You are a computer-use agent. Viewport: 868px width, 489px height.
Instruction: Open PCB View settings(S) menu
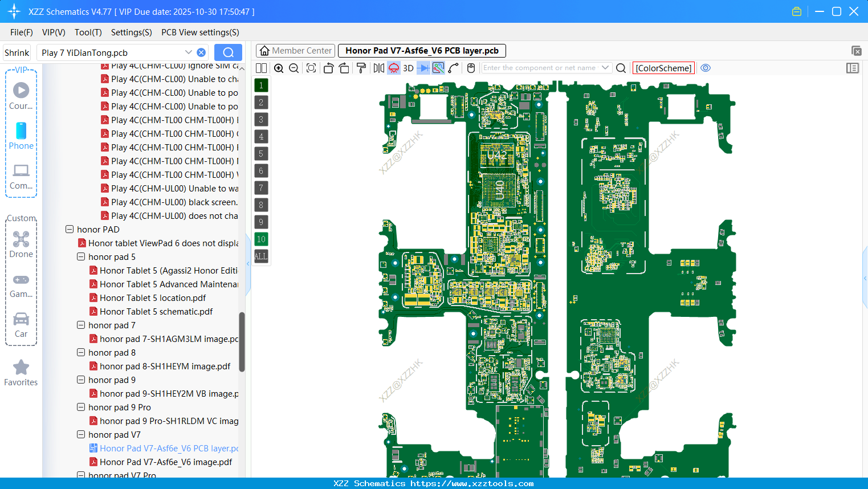coord(200,32)
